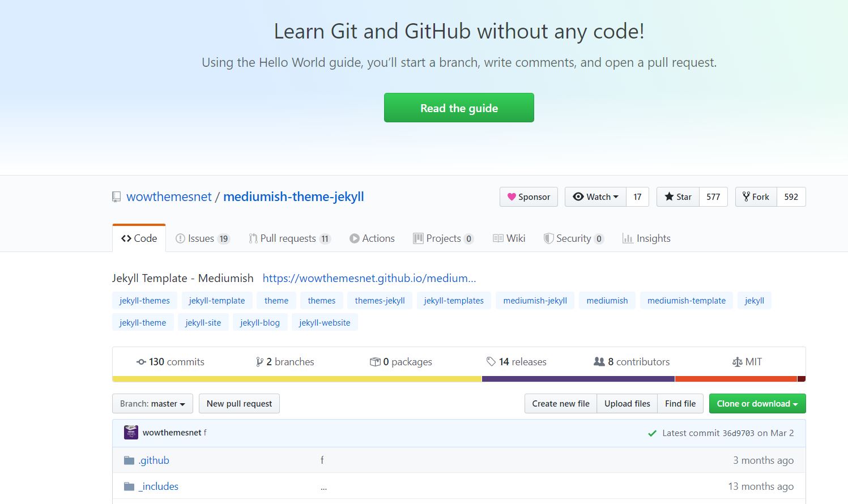Click the yellow language bar segment

297,379
